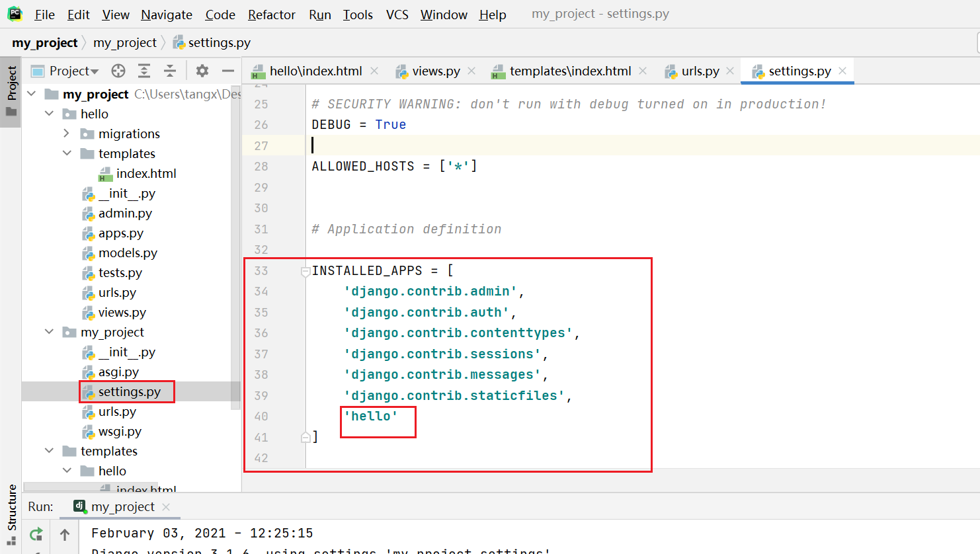Close the views.py tab
This screenshot has height=554, width=980.
(471, 71)
